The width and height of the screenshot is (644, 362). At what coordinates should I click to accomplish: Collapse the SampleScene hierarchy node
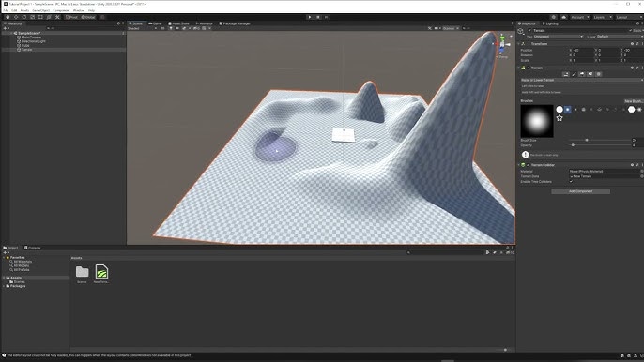click(11, 33)
